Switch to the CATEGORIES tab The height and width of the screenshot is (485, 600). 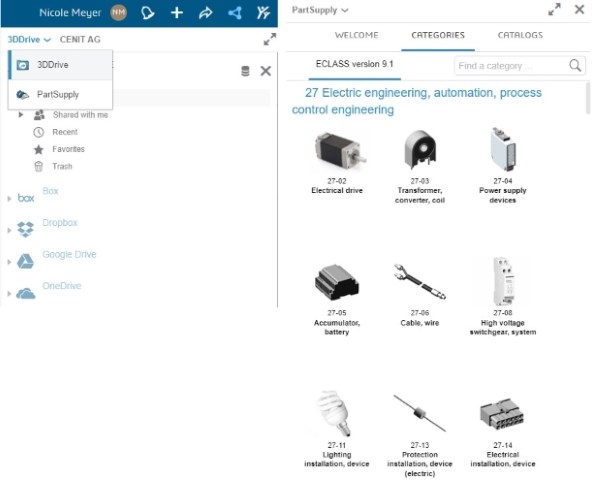coord(438,35)
